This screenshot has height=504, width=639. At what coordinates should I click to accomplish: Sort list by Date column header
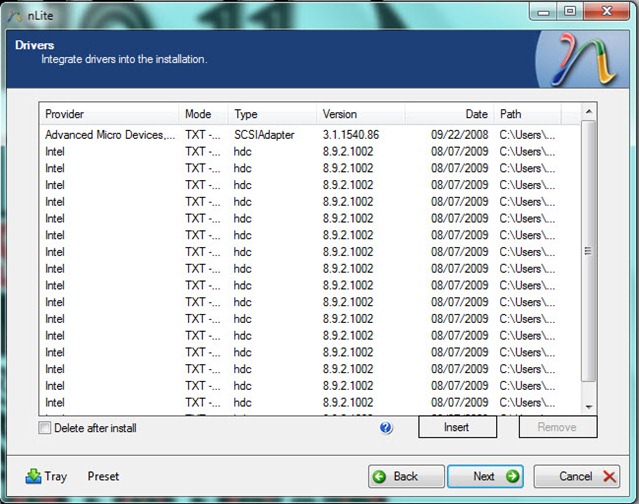pyautogui.click(x=452, y=114)
